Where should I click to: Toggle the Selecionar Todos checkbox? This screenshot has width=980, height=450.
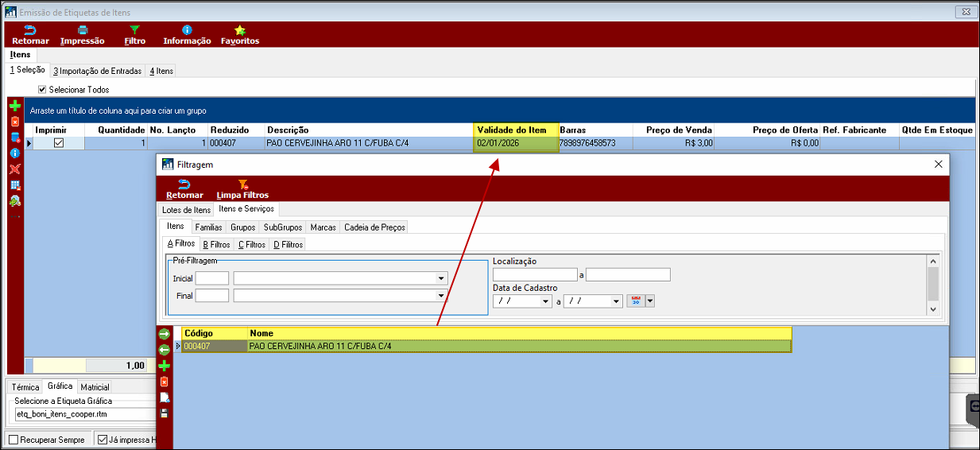[x=42, y=90]
